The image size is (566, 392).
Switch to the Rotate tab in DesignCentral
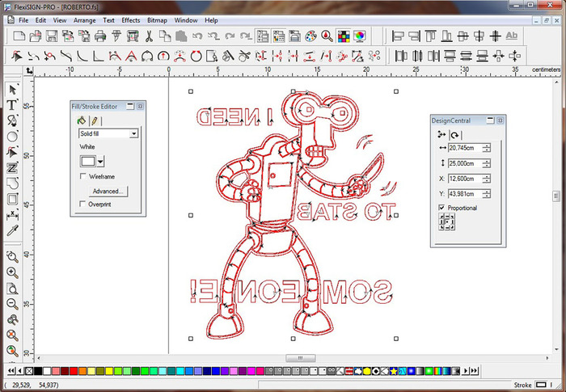[x=455, y=135]
